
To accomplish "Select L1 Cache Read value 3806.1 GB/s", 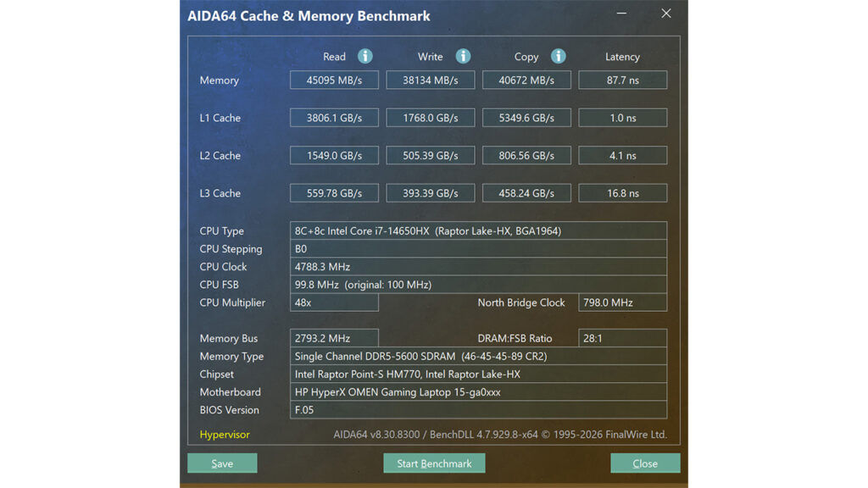I will (x=334, y=117).
